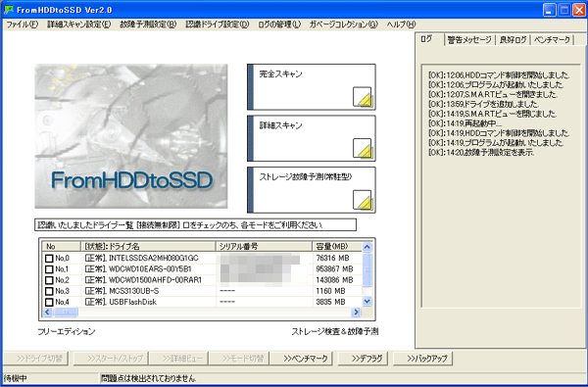Click the 待機中 status bar text
The width and height of the screenshot is (588, 387).
tap(16, 378)
